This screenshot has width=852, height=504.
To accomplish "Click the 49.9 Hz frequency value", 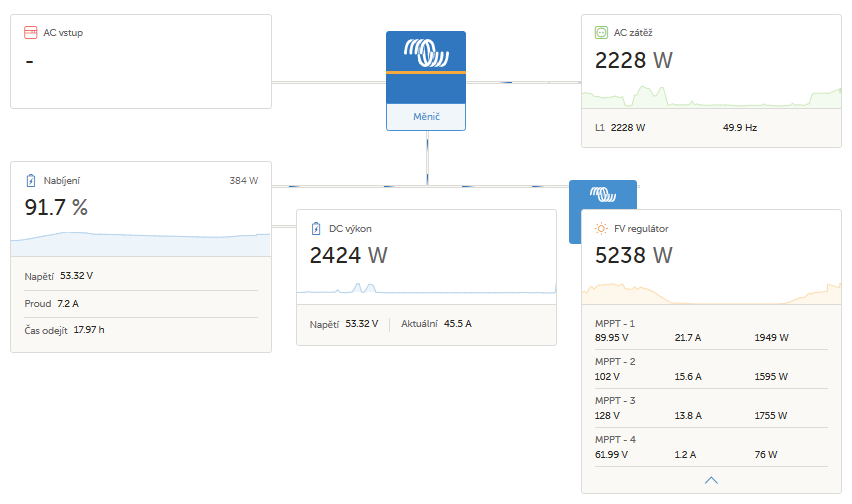I will pos(740,128).
